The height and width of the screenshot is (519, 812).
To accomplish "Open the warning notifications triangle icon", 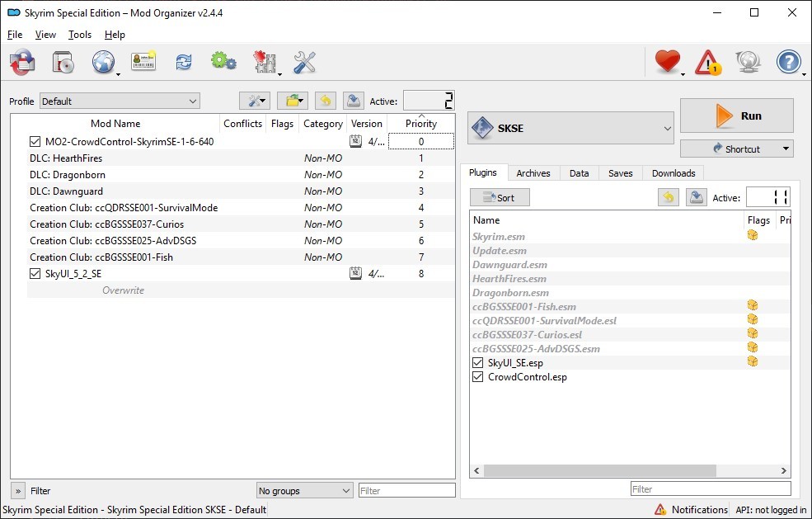I will [x=708, y=62].
